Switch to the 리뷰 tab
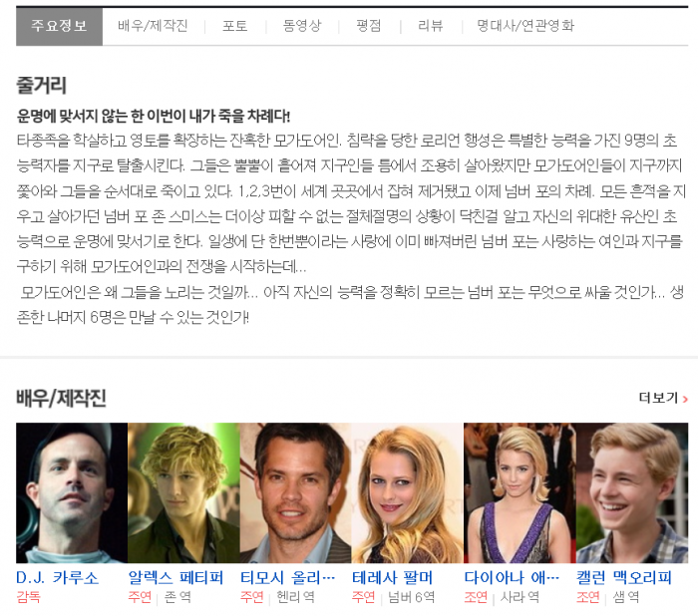The height and width of the screenshot is (616, 698). [431, 27]
